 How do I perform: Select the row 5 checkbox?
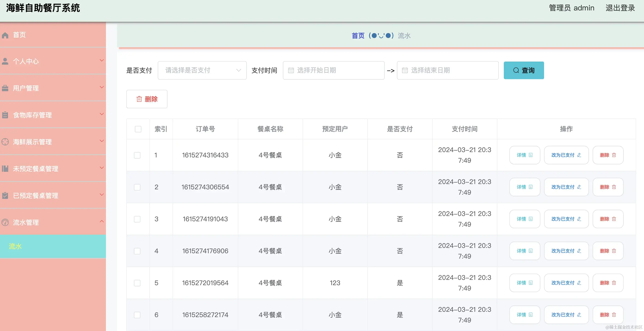pos(137,283)
